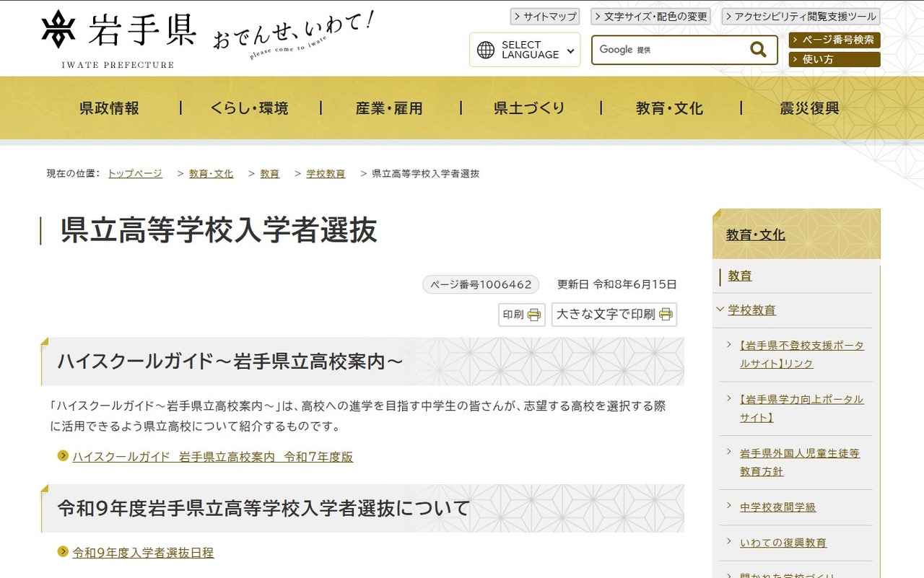Collapse the 学校教育 sidebar section chevron
The height and width of the screenshot is (578, 924).
tap(720, 310)
